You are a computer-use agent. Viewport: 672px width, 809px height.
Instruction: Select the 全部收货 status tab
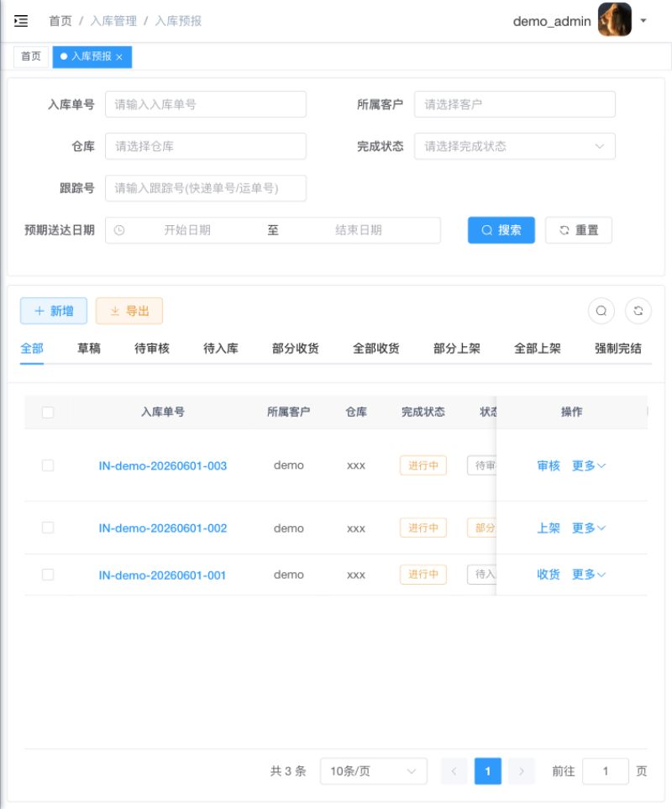tap(376, 349)
